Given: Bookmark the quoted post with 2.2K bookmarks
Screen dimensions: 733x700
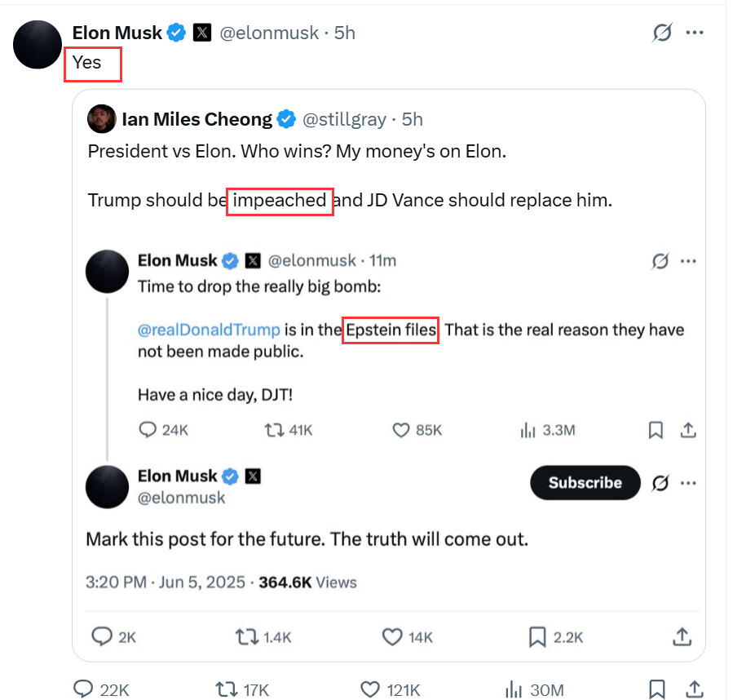Looking at the screenshot, I should (537, 636).
